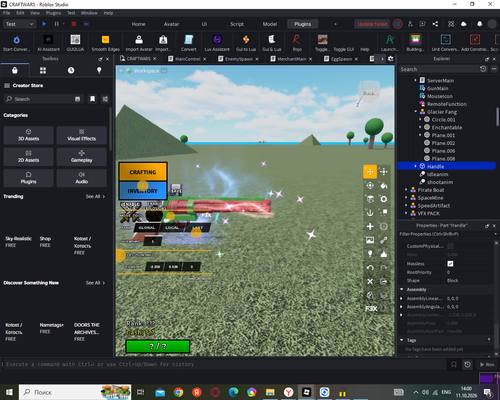The image size is (500, 400).
Task: Expand Circle.001 in the Explorer
Action: pos(420,119)
